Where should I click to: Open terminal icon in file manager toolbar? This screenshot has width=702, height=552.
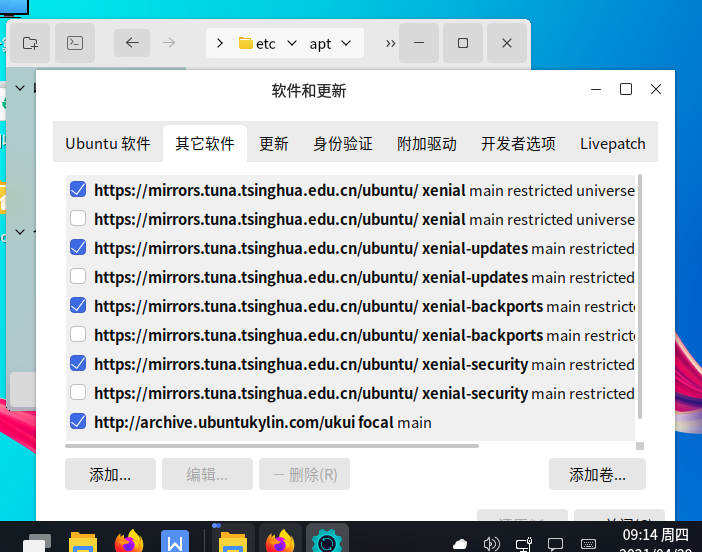click(75, 43)
